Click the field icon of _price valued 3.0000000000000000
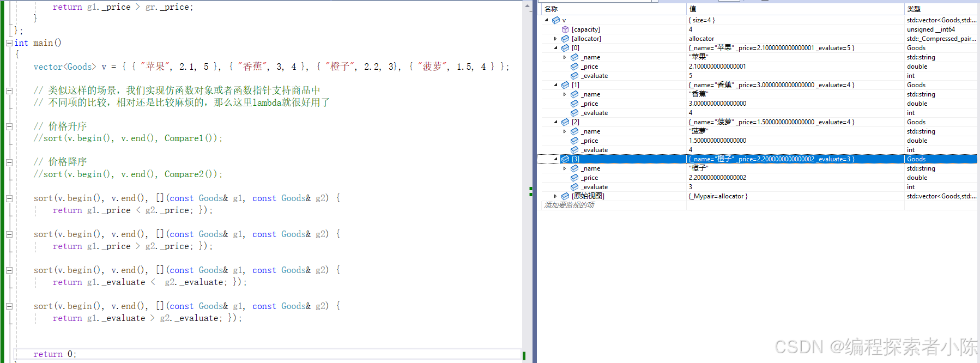Screen dimensions: 980x363 574,104
